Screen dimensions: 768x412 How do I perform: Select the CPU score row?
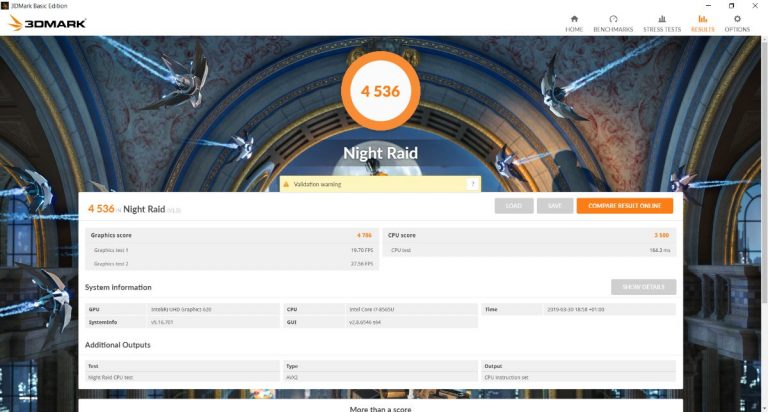[x=529, y=235]
